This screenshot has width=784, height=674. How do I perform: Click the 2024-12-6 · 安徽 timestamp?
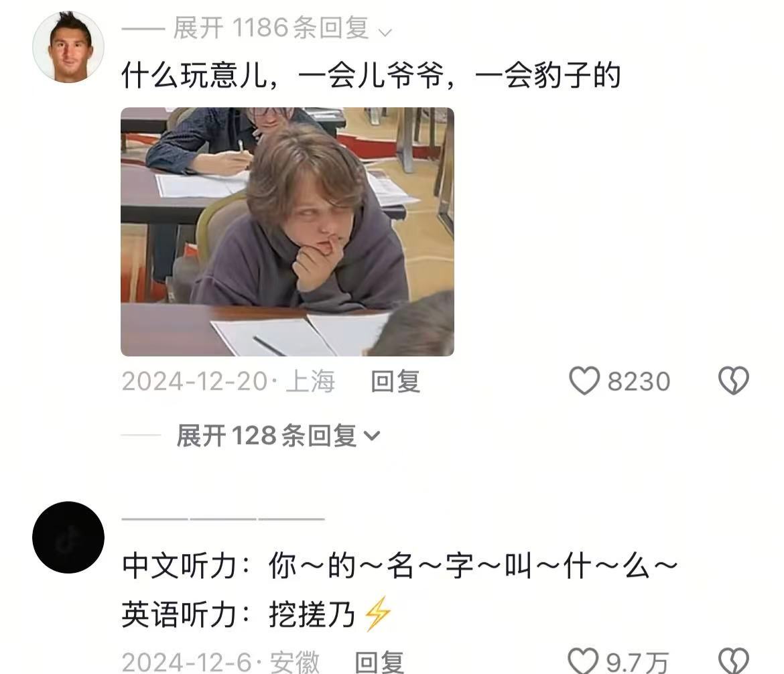pyautogui.click(x=220, y=662)
